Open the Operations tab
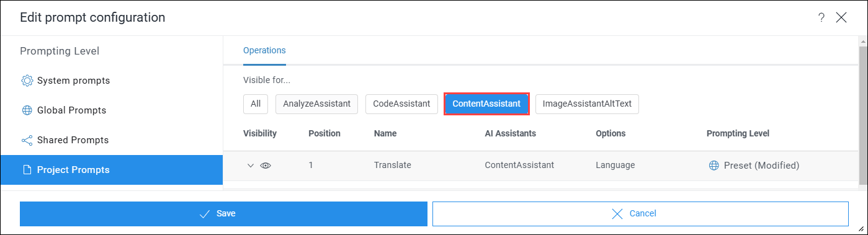This screenshot has width=868, height=235. (x=264, y=50)
